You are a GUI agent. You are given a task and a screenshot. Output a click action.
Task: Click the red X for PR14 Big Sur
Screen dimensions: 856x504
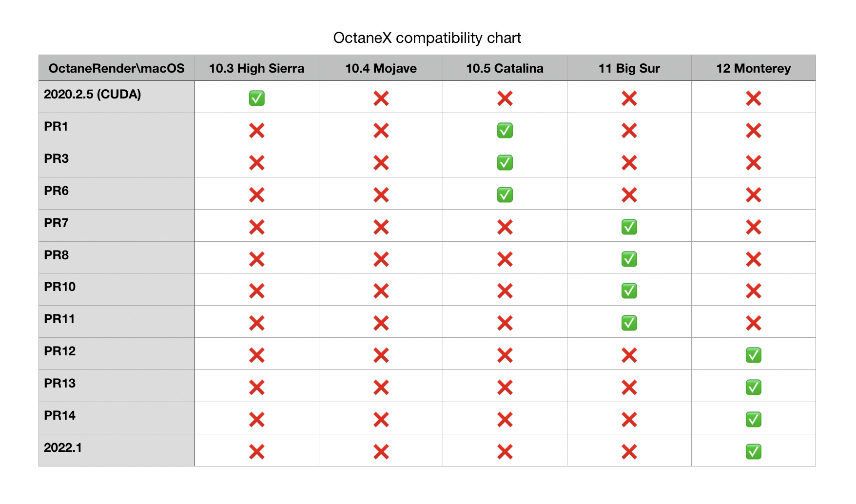629,420
